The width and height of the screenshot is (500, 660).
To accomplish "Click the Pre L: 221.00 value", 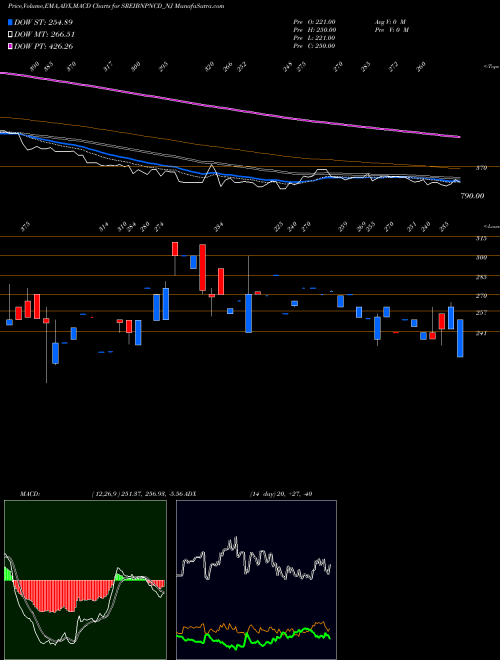I will click(314, 38).
